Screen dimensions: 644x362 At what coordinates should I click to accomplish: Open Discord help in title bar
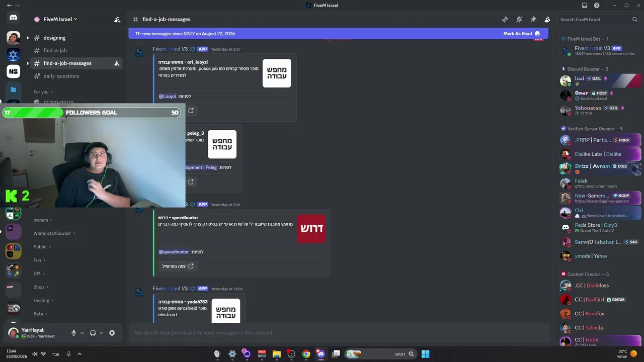click(597, 6)
